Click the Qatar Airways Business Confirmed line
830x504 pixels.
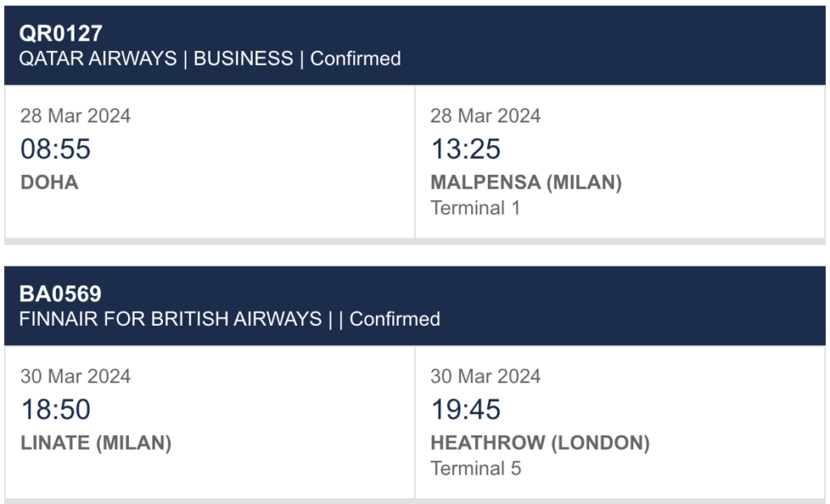tap(210, 59)
